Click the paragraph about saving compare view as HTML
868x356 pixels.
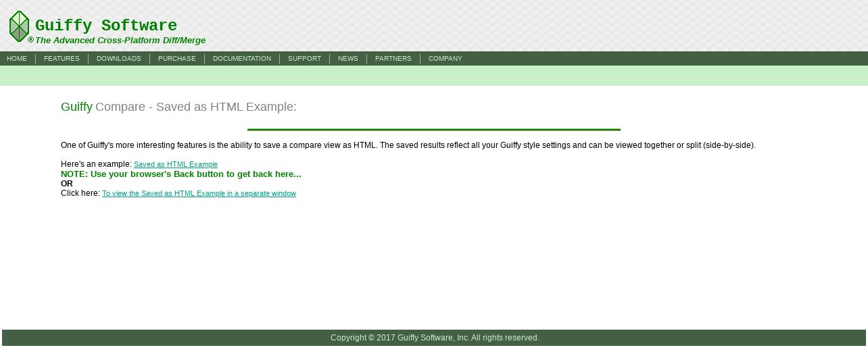click(x=408, y=145)
